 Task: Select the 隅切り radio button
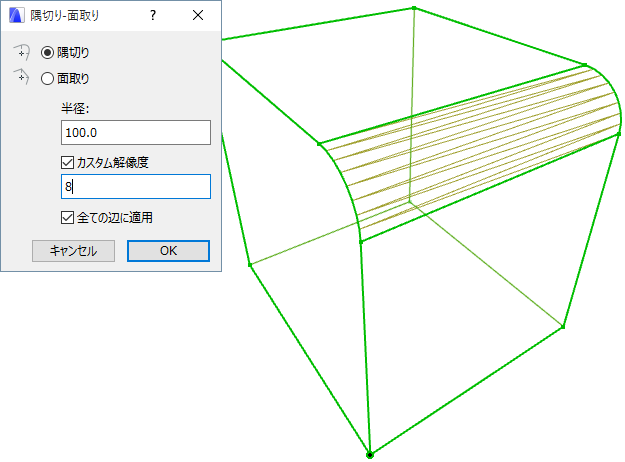[x=47, y=53]
